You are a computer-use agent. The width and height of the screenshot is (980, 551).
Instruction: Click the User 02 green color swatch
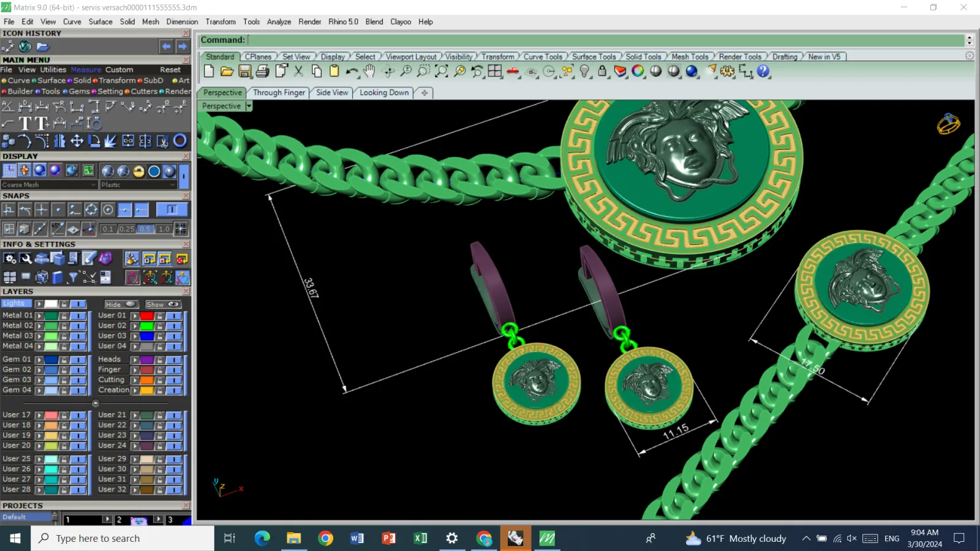tap(147, 326)
